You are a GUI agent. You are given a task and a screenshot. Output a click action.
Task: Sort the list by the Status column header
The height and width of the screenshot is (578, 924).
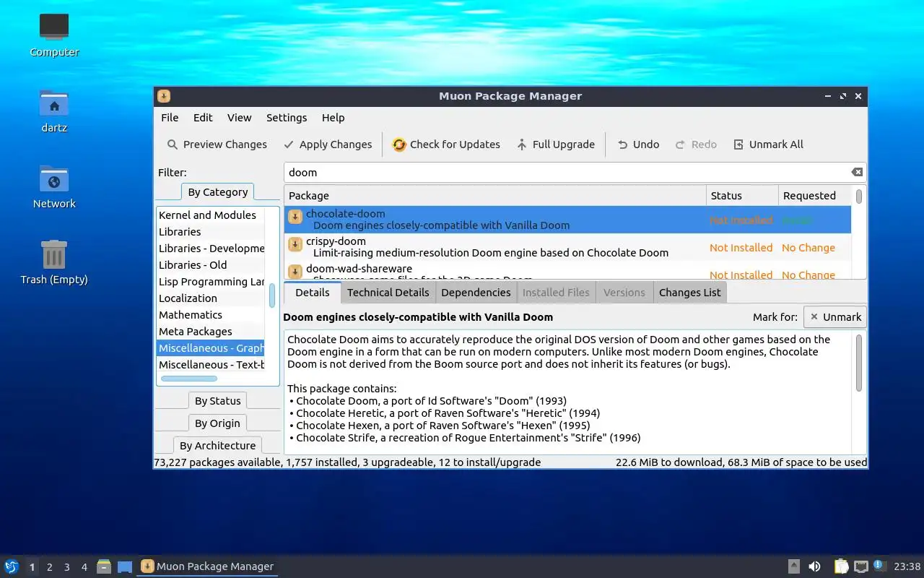click(x=742, y=196)
